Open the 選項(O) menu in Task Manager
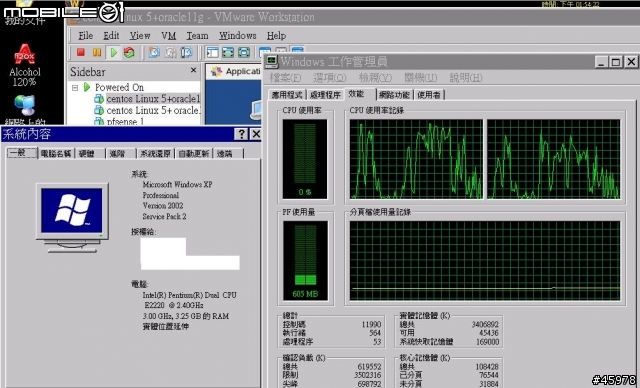 coord(330,78)
